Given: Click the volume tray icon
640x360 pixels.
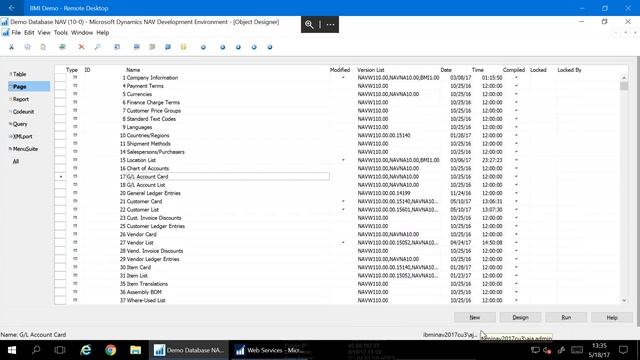Looking at the screenshot, I should pyautogui.click(x=547, y=350).
